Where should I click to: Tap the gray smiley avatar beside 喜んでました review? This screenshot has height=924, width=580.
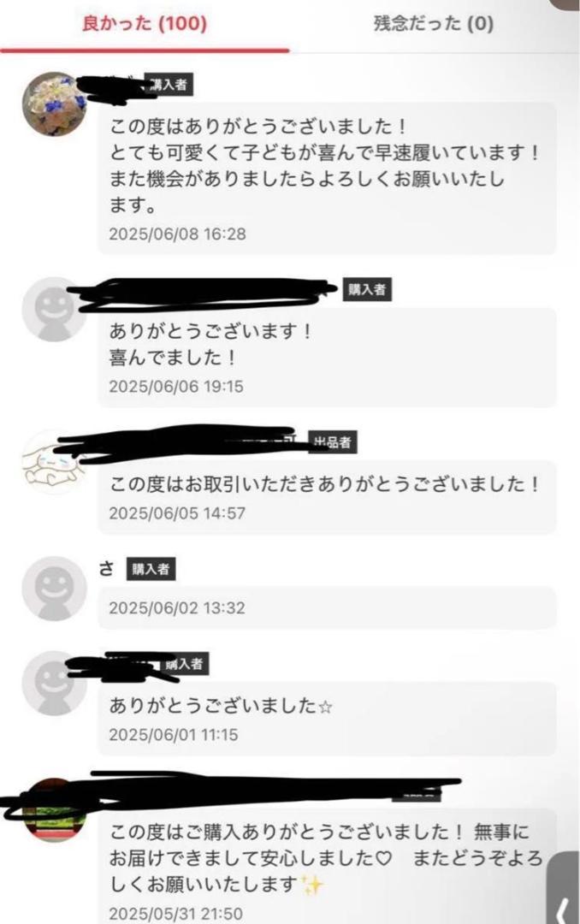pyautogui.click(x=54, y=309)
